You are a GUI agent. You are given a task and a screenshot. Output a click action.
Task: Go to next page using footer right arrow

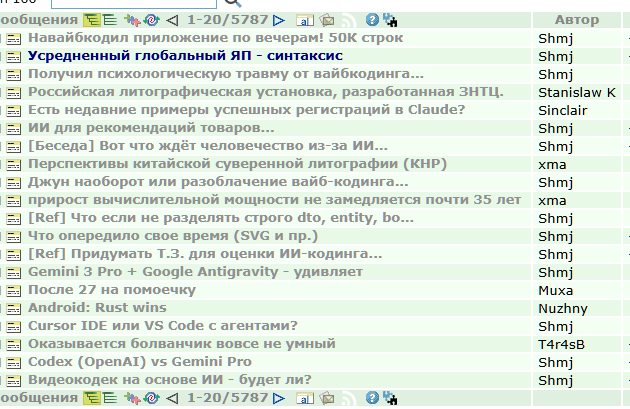point(279,398)
